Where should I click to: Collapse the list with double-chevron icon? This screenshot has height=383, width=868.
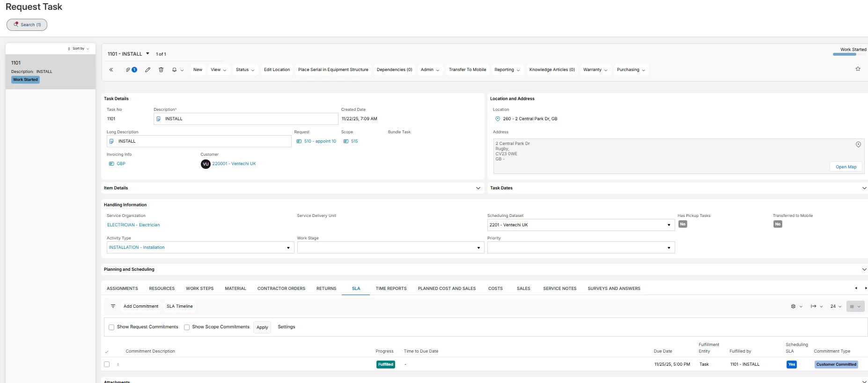click(111, 70)
